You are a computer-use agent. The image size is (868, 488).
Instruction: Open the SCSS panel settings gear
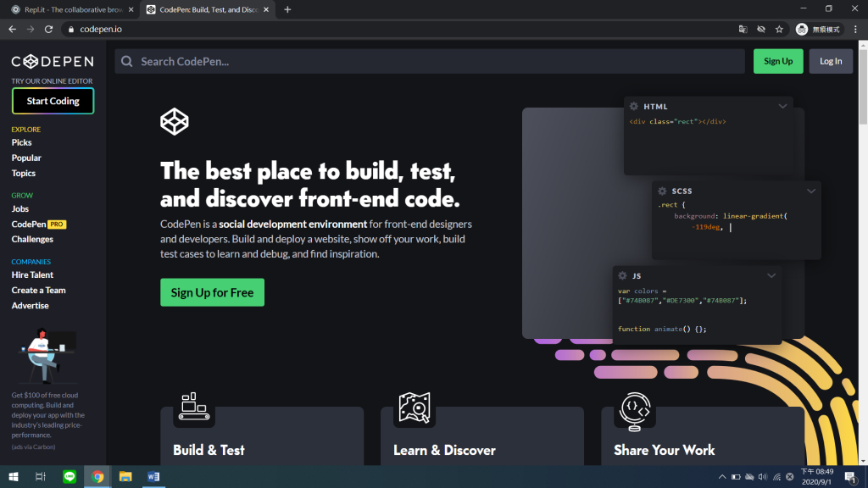click(662, 191)
